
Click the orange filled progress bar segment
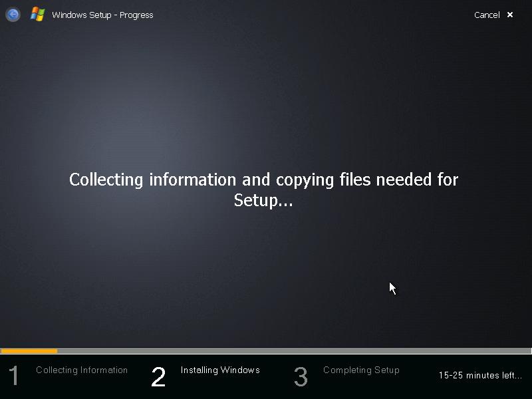pyautogui.click(x=29, y=350)
